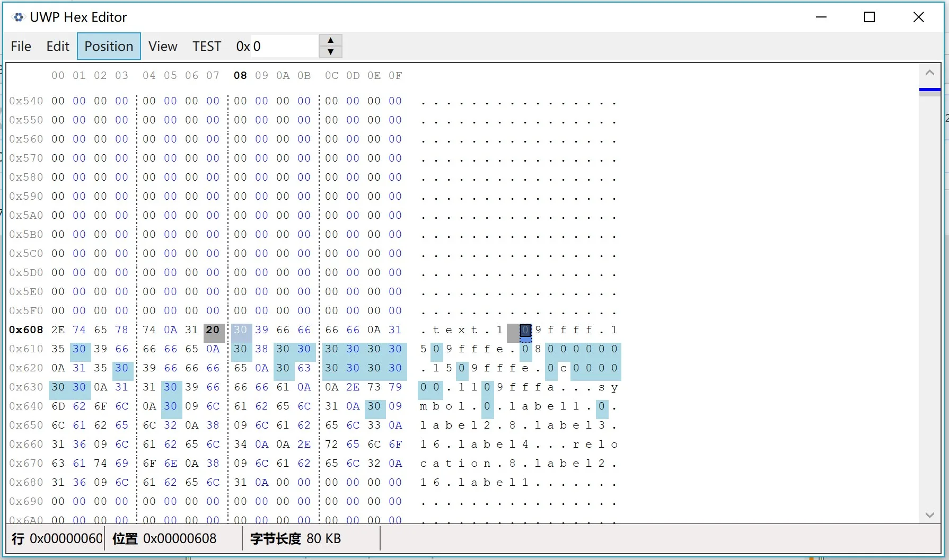Close the UWP Hex Editor window

click(x=919, y=17)
